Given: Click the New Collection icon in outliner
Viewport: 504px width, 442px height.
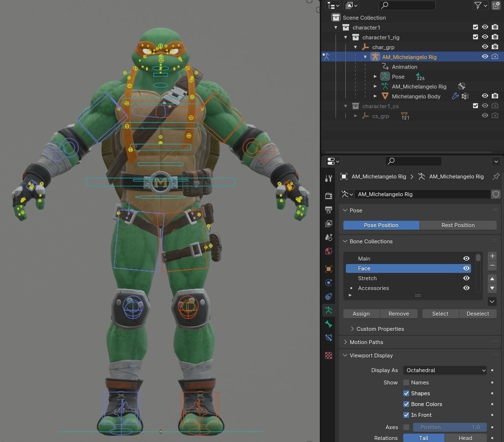Looking at the screenshot, I should coord(496,5).
